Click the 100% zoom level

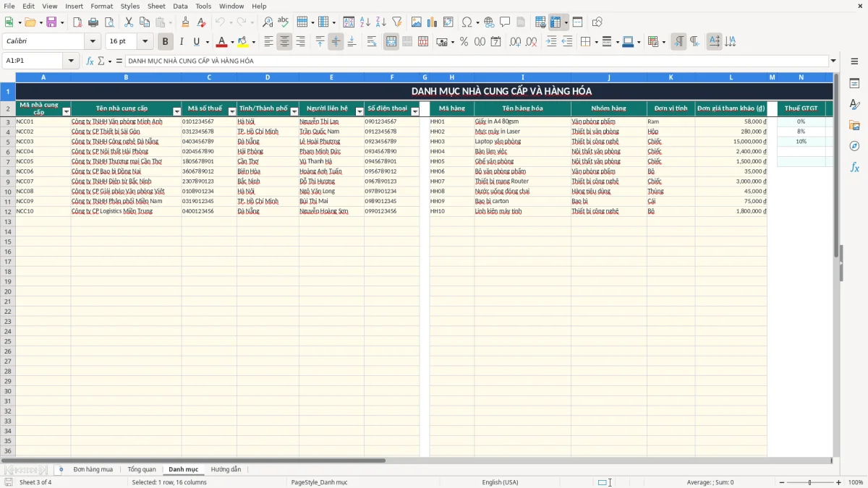coord(856,482)
